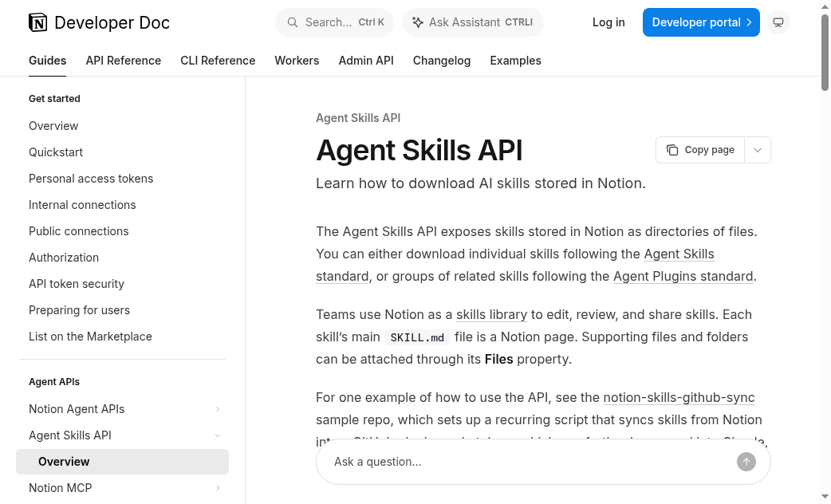Open the notion-skills-github-sync link
The width and height of the screenshot is (831, 504).
point(679,397)
